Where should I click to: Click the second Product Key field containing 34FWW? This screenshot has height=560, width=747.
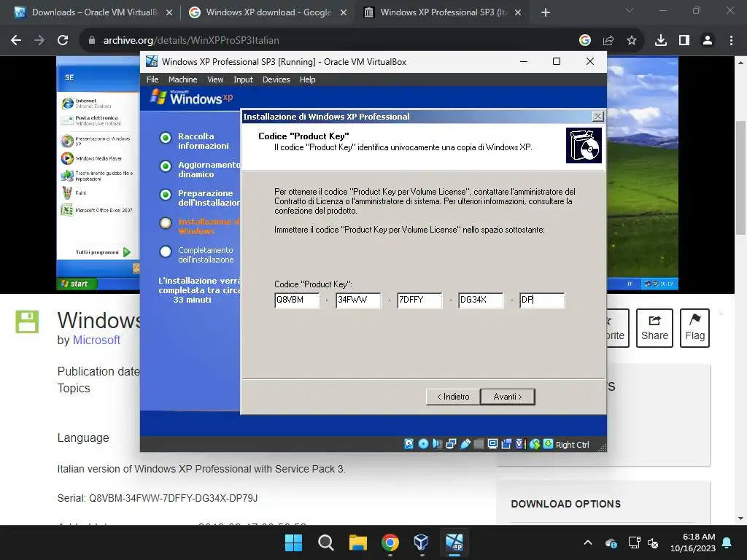pyautogui.click(x=358, y=300)
